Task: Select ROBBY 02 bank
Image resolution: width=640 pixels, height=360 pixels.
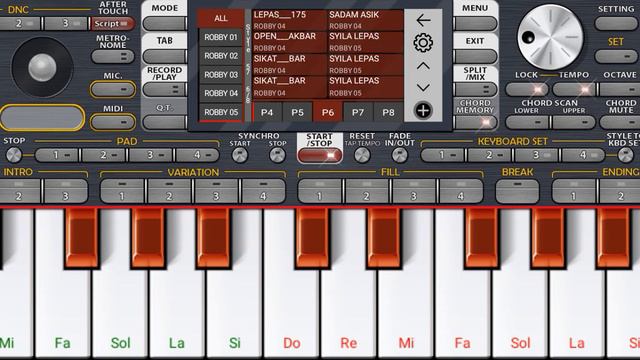Action: tap(221, 56)
